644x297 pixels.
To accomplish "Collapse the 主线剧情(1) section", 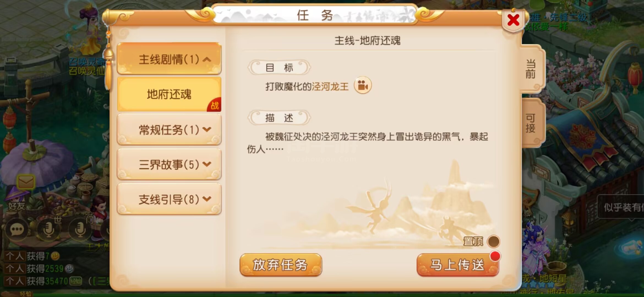I will [169, 59].
